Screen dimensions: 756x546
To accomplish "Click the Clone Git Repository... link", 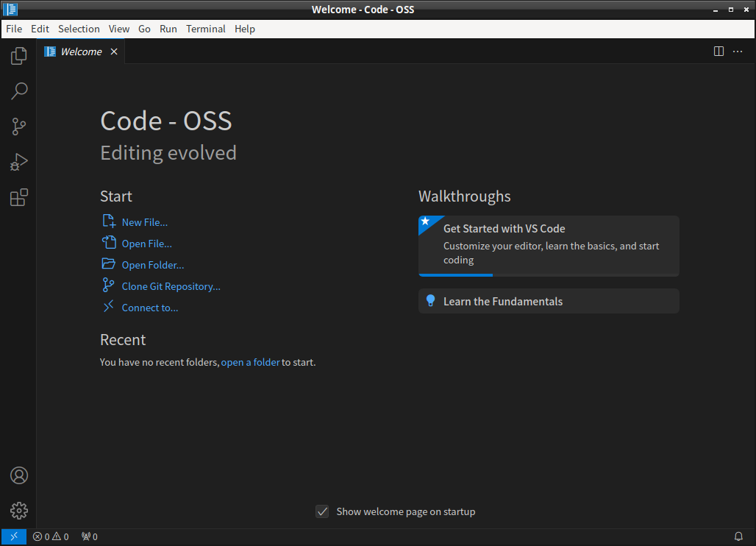I will click(171, 286).
